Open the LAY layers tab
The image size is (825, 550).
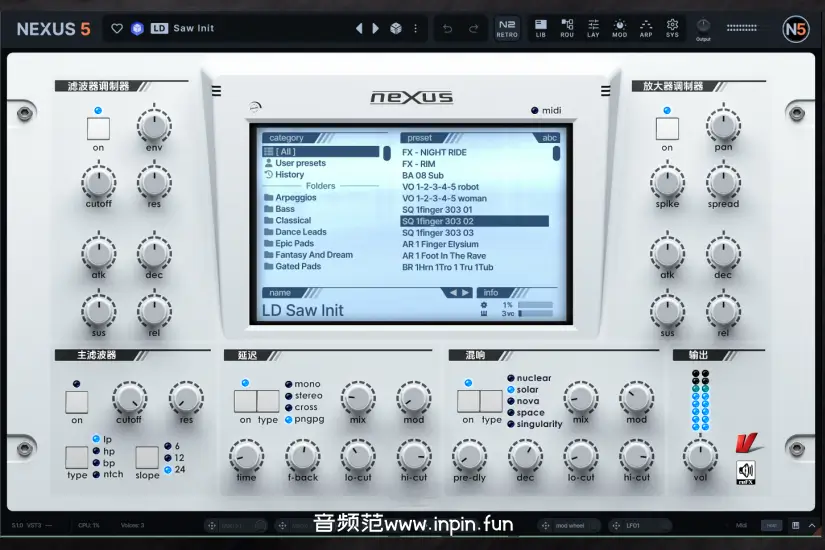point(593,28)
